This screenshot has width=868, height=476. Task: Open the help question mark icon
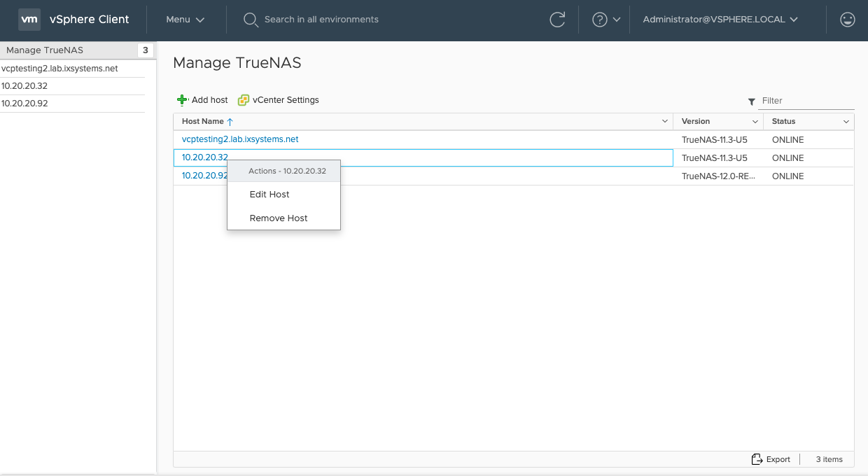point(599,20)
